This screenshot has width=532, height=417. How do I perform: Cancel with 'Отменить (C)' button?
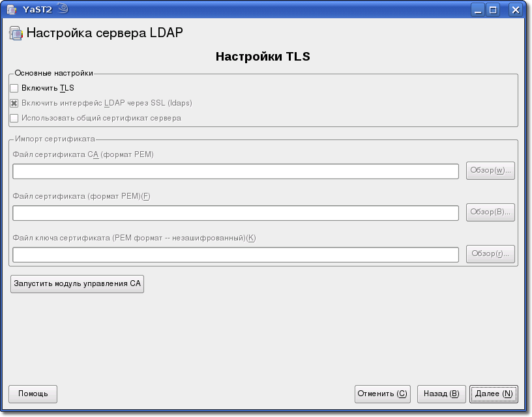click(382, 394)
